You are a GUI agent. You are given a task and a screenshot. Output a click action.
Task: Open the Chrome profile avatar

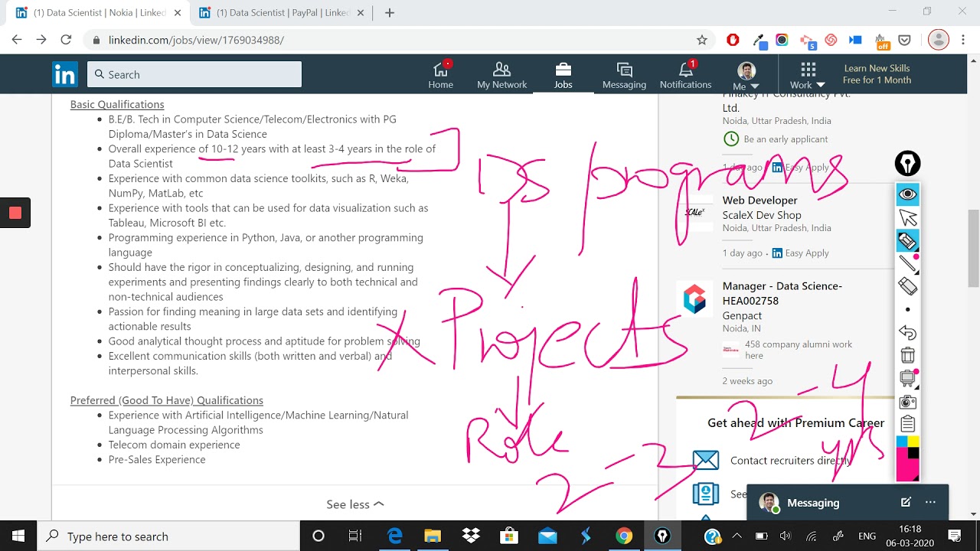coord(939,40)
